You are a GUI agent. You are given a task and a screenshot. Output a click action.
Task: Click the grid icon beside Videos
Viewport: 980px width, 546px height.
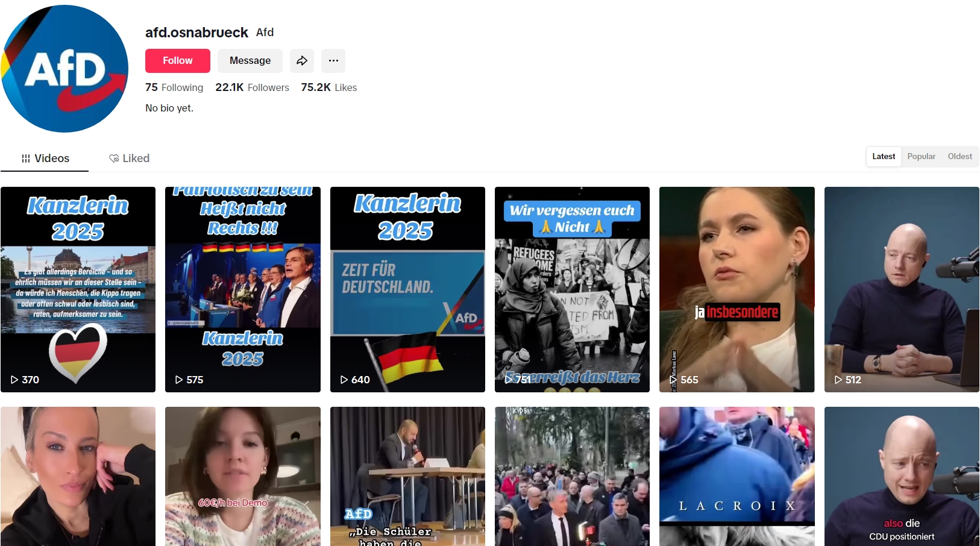(26, 158)
